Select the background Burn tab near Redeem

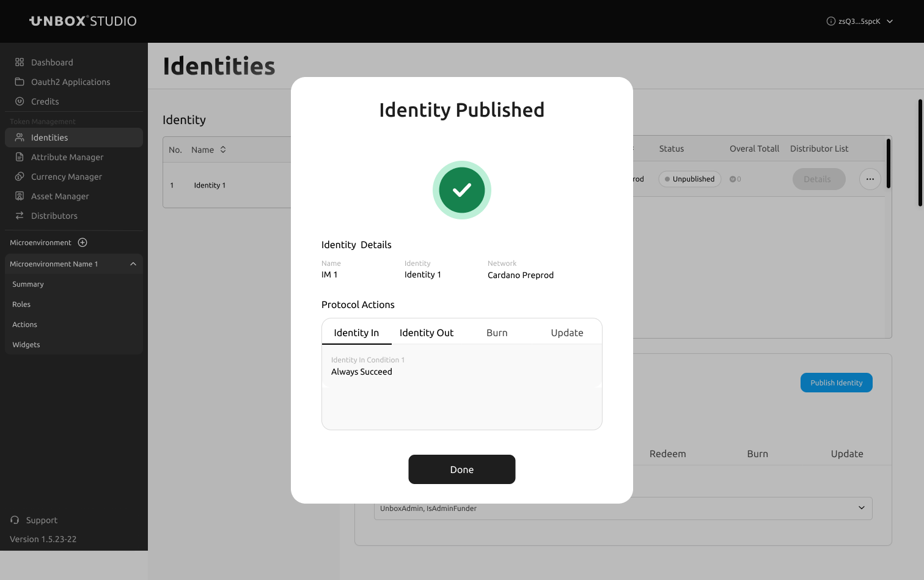click(758, 453)
